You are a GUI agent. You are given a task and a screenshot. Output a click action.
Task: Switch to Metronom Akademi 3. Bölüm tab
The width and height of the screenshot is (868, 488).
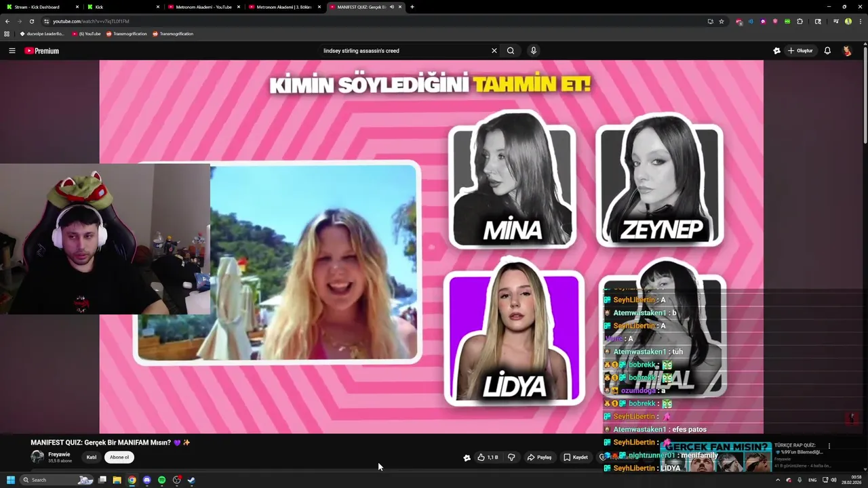click(283, 7)
